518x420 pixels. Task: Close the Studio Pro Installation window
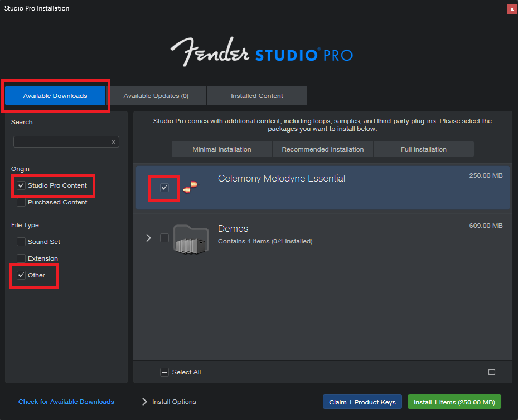pos(512,9)
